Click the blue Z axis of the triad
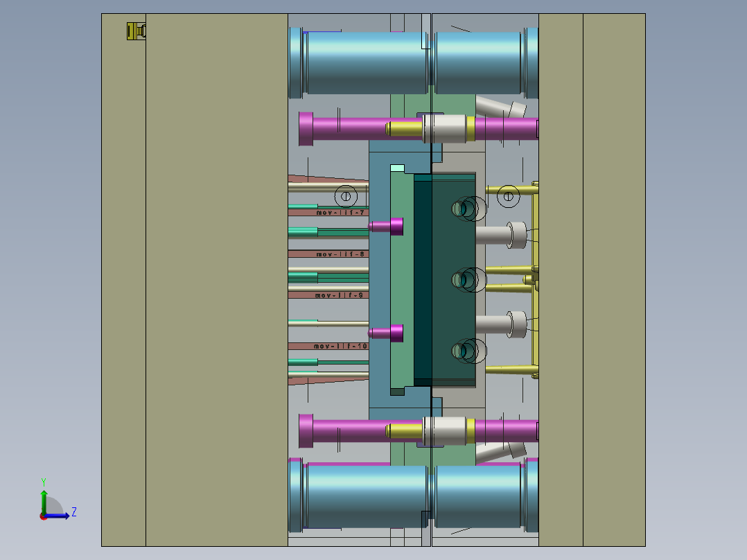 (58, 516)
